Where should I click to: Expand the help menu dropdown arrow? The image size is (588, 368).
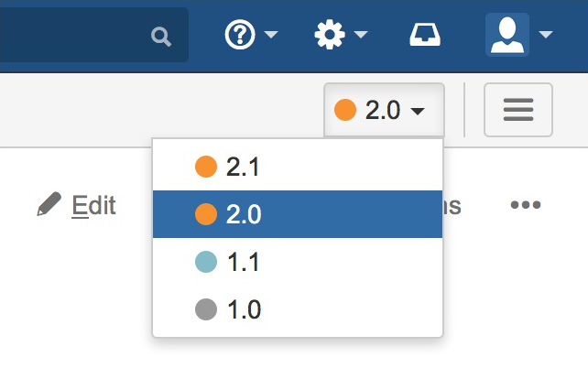coord(271,37)
